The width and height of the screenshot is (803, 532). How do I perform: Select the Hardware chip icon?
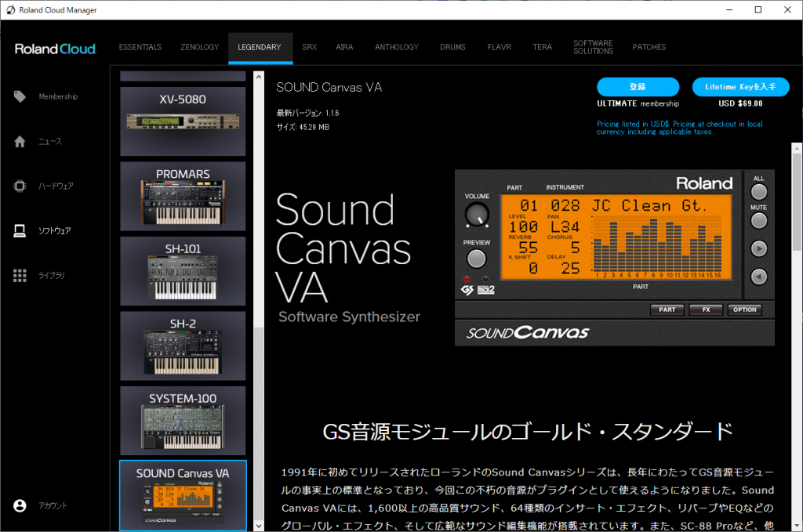pyautogui.click(x=20, y=186)
